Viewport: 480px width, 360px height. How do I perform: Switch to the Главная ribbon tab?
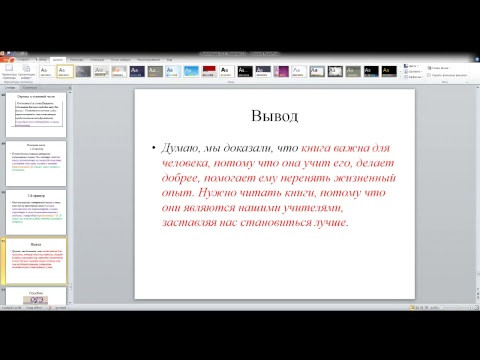(23, 60)
